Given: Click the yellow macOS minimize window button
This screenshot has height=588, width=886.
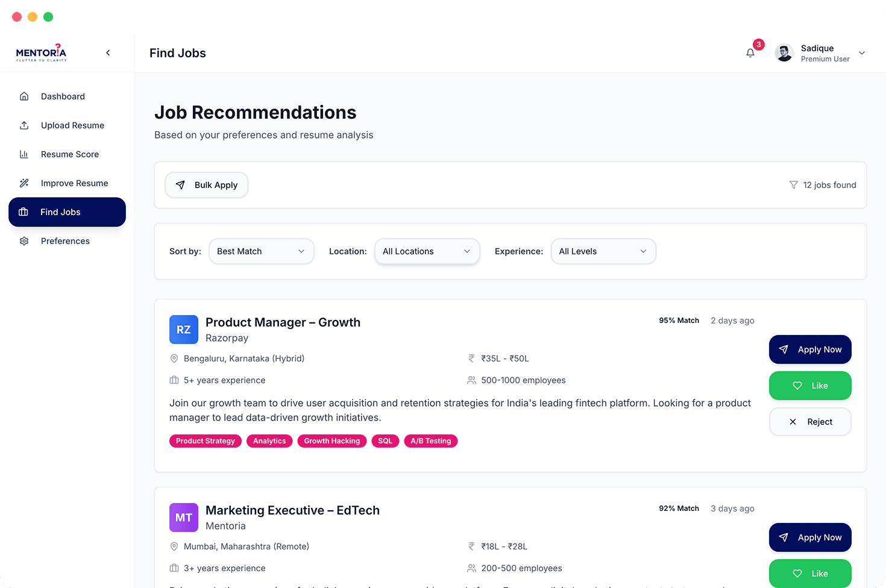Looking at the screenshot, I should [33, 17].
